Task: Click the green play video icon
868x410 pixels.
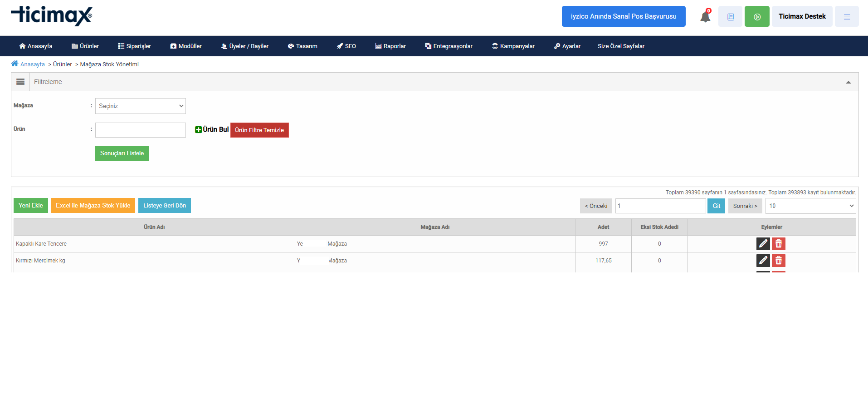Action: click(757, 16)
